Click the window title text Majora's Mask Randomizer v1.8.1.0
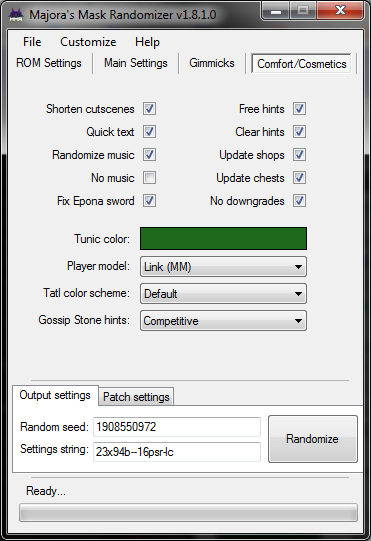This screenshot has width=371, height=541. [x=123, y=15]
